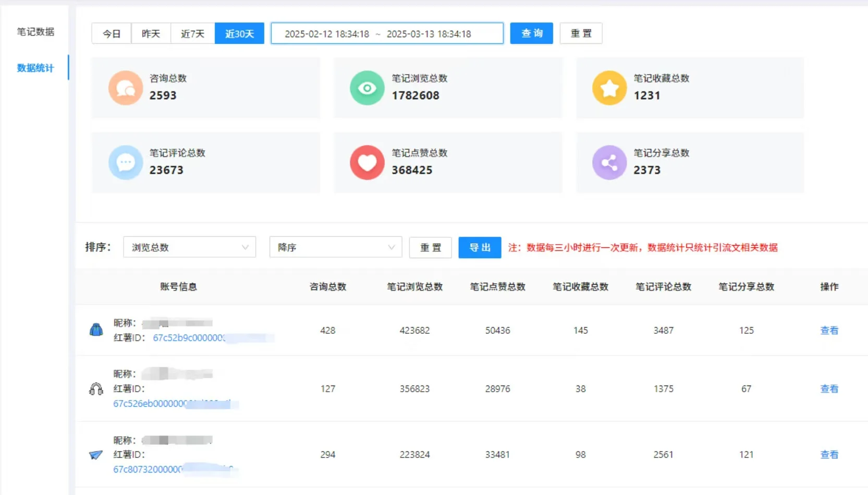
Task: Click the 导出 export button
Action: pos(479,247)
